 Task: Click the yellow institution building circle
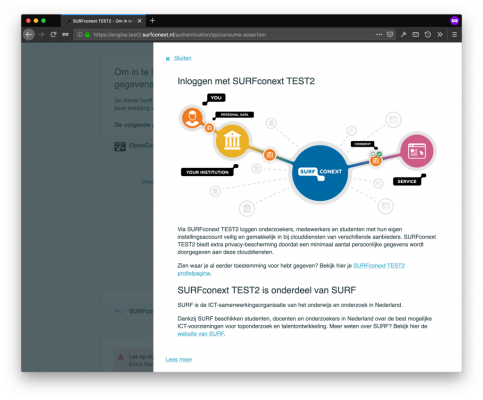tap(232, 141)
